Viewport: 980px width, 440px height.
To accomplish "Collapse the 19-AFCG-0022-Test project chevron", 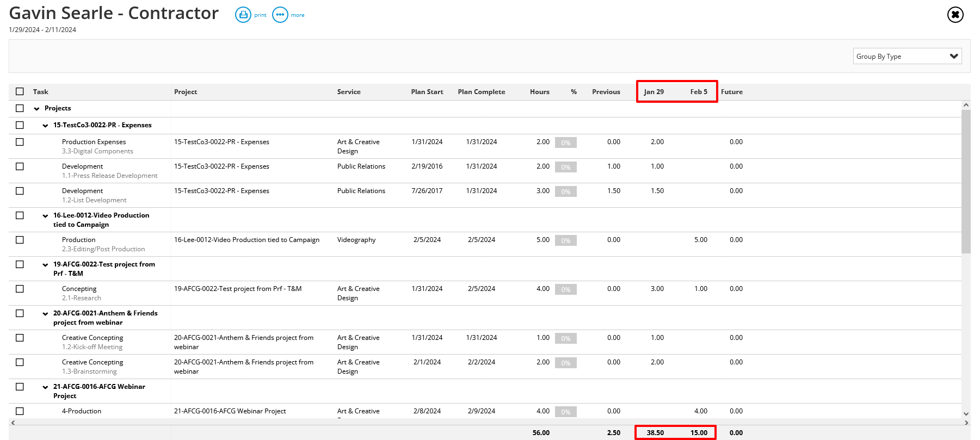I will 46,265.
